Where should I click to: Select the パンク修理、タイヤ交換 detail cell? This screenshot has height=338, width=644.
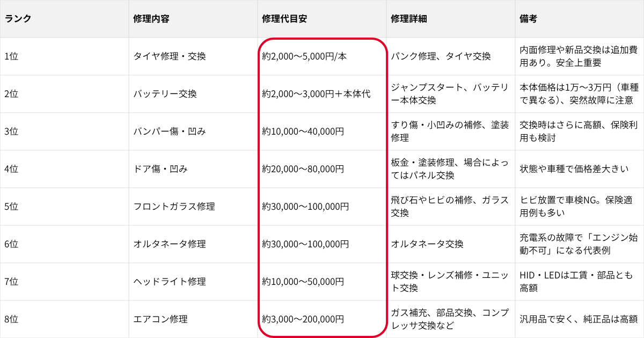(x=441, y=56)
